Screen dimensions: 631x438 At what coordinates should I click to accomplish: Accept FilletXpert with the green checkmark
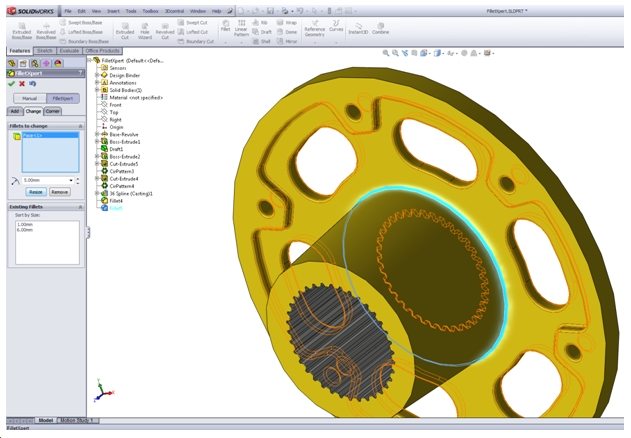(11, 84)
